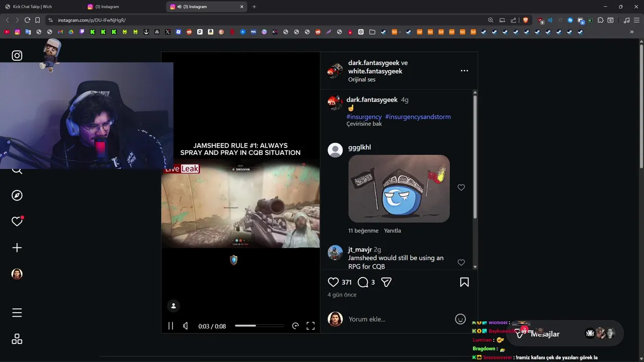Open the Mesajlar messages button
Screen dimensions: 644x362
565,334
